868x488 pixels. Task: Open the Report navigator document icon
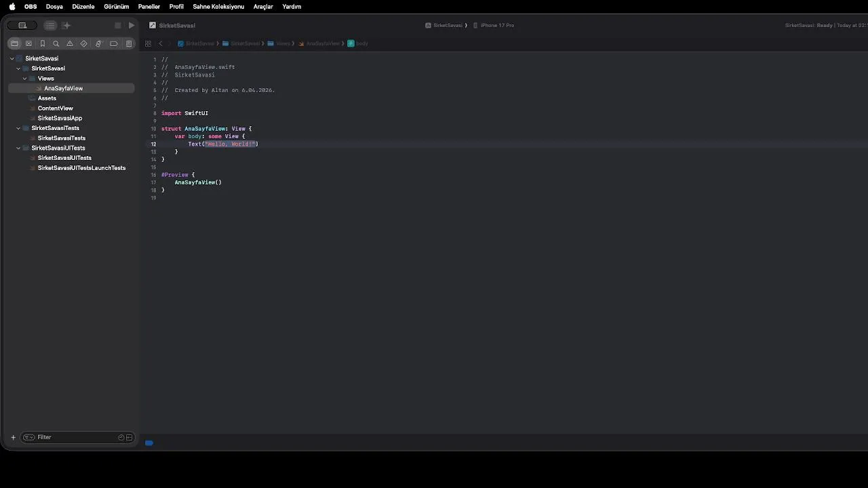click(129, 43)
